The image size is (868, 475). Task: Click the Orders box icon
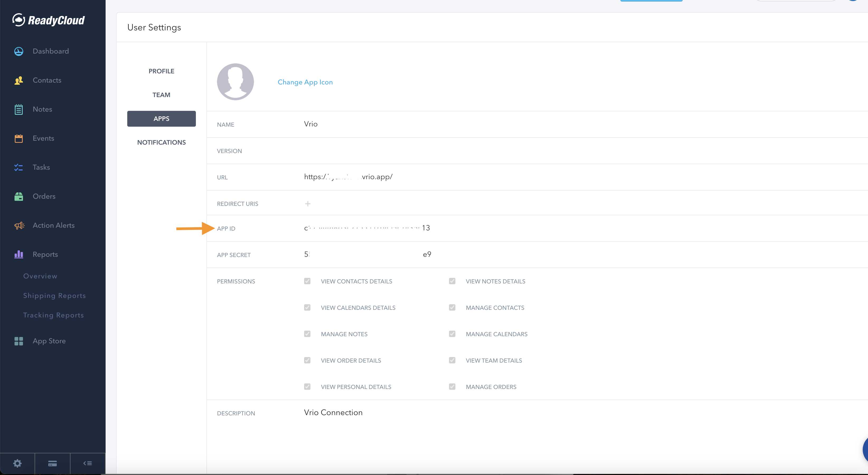coord(19,196)
